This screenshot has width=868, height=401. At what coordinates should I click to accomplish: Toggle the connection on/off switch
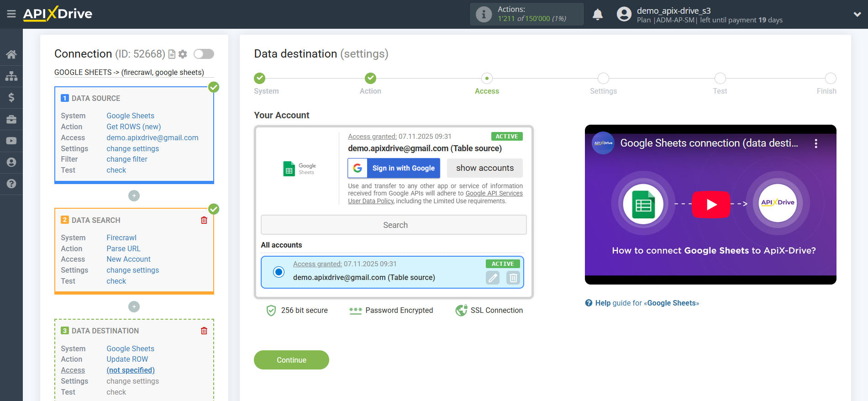(x=204, y=54)
